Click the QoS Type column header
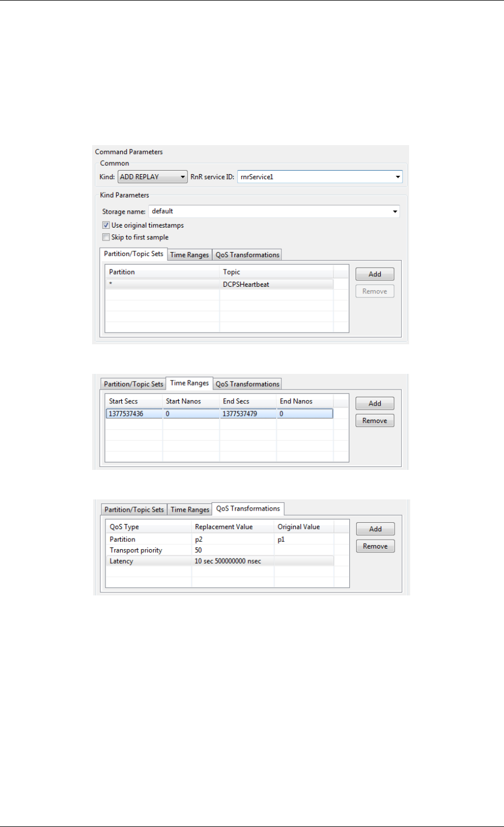The width and height of the screenshot is (504, 827). 148,527
